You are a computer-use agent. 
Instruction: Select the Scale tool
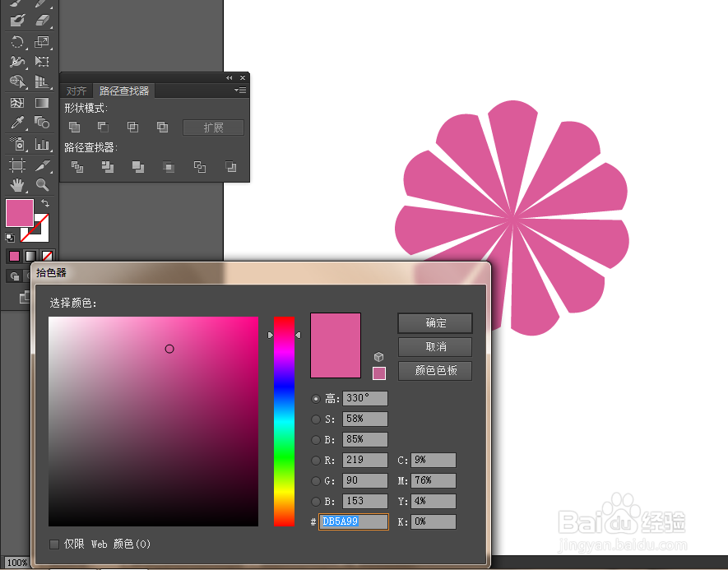tap(42, 42)
